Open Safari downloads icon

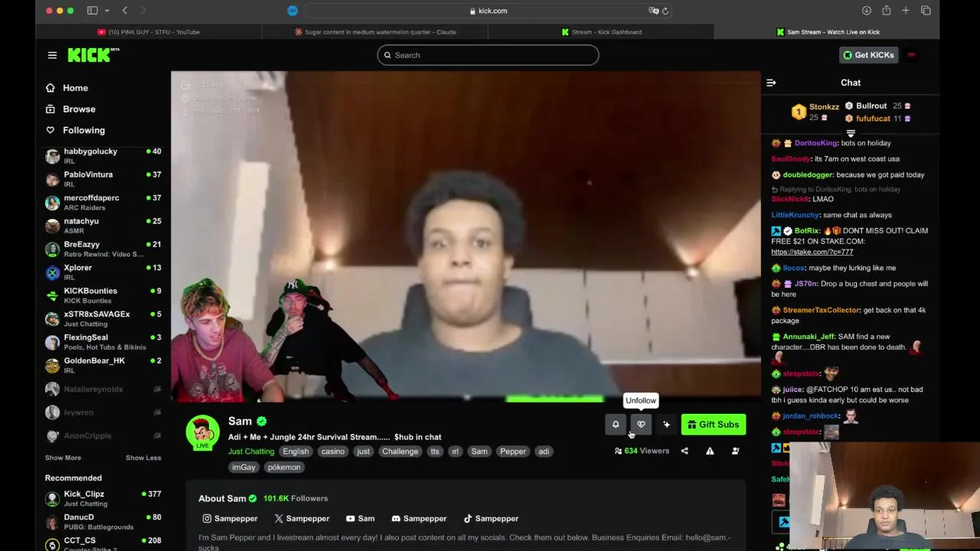click(866, 11)
